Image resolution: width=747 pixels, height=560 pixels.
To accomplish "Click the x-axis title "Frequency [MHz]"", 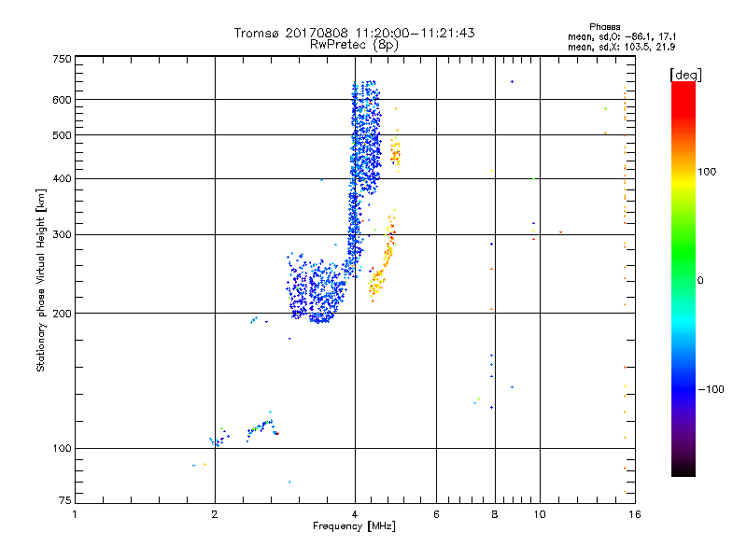I will coord(354,526).
